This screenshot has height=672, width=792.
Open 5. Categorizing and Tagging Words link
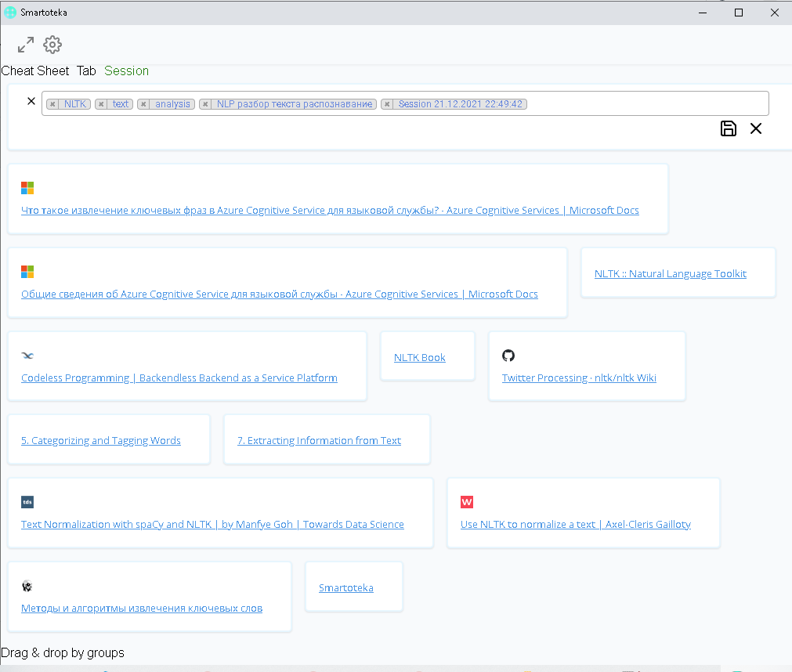coord(101,440)
